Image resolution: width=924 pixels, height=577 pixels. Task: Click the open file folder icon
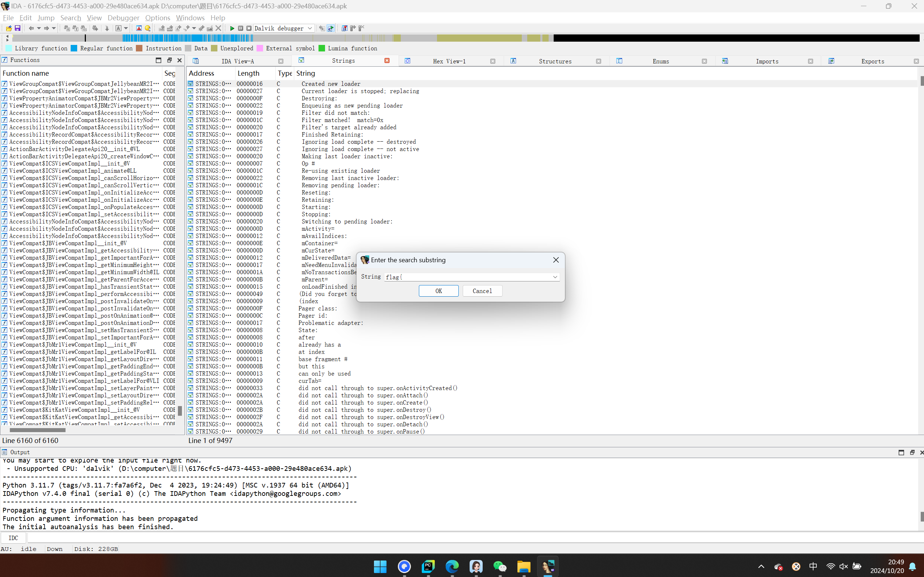pos(9,28)
